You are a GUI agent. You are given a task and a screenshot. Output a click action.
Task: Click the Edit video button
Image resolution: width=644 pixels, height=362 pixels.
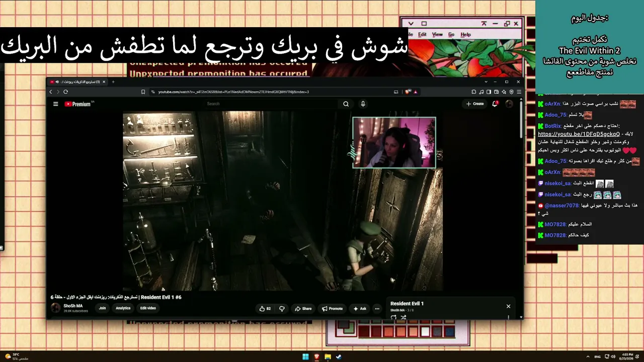pos(148,308)
